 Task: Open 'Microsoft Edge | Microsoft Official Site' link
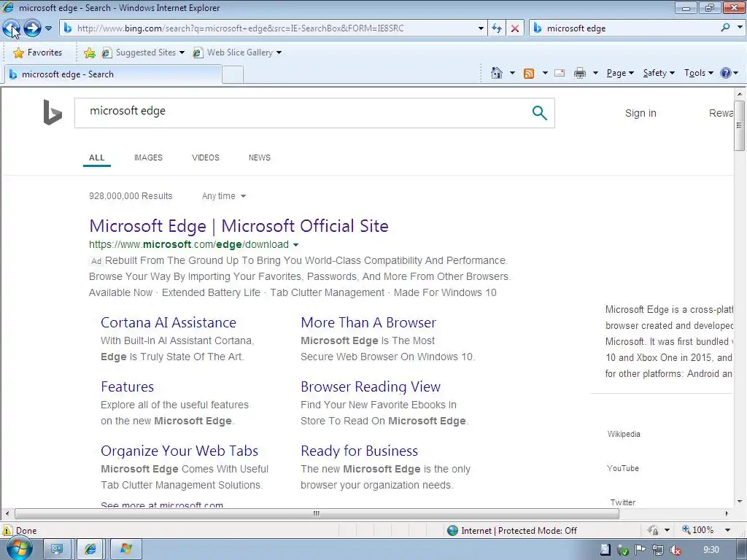[x=239, y=226]
